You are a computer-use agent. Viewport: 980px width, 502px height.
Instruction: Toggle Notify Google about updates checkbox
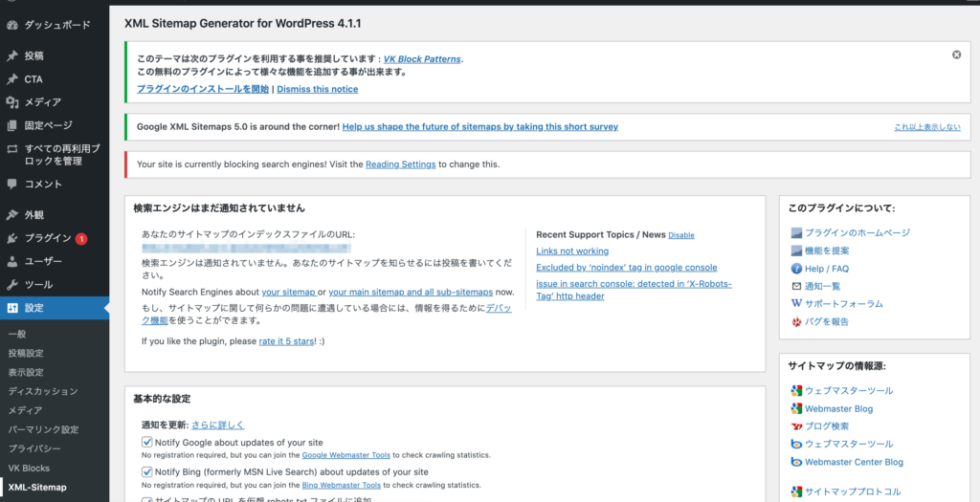[x=146, y=442]
